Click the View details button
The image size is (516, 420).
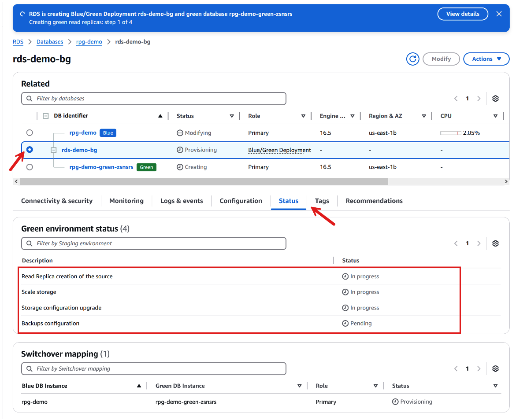[462, 14]
